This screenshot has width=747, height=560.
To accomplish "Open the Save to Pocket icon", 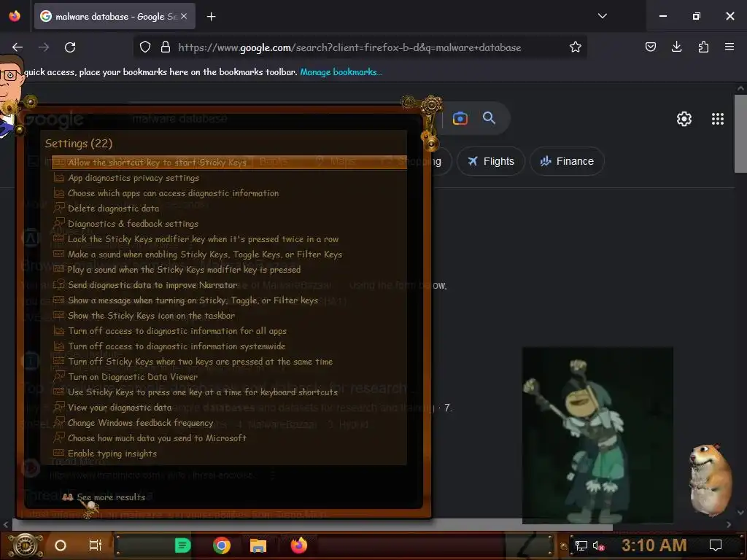I will [x=650, y=47].
